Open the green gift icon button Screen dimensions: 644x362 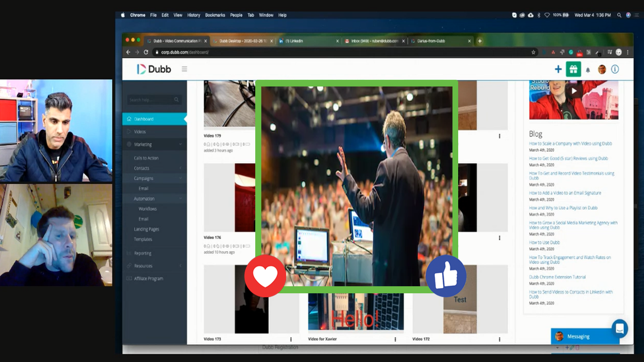pos(574,69)
